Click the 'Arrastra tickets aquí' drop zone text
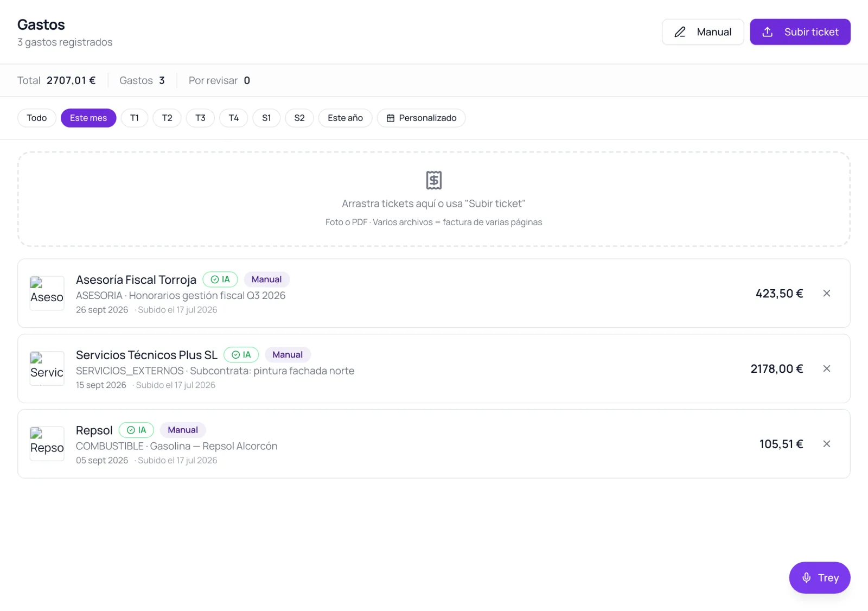Screen dimensions: 868x611 (434, 203)
